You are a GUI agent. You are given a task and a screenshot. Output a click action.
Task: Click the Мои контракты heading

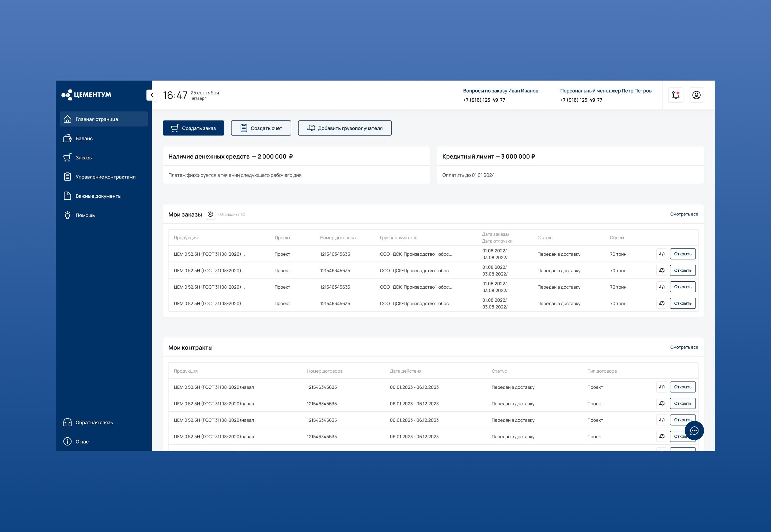pos(190,347)
